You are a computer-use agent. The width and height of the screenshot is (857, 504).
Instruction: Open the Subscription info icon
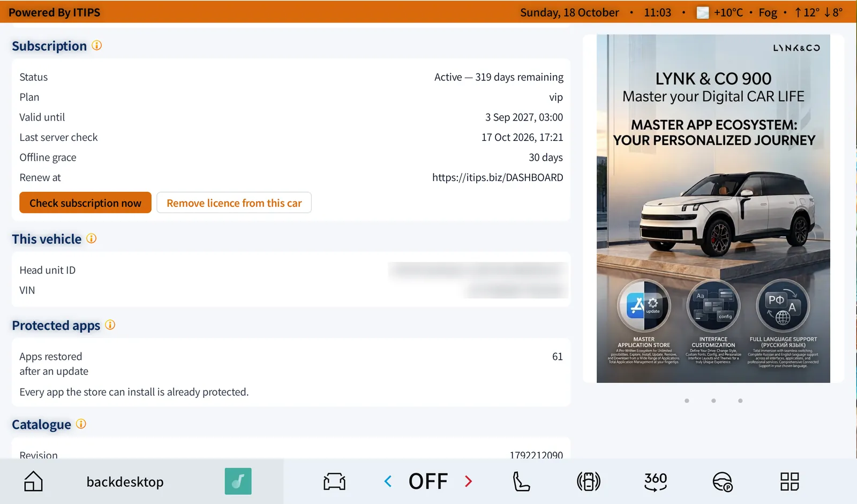(96, 46)
